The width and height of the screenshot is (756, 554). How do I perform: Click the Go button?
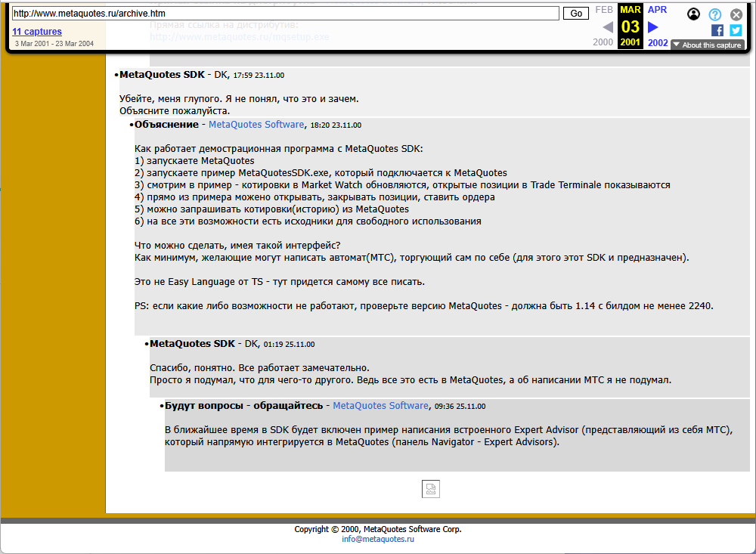click(576, 14)
